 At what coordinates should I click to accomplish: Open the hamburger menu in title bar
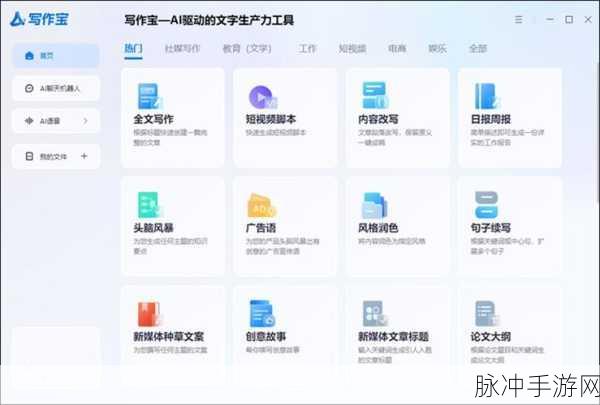[x=518, y=20]
